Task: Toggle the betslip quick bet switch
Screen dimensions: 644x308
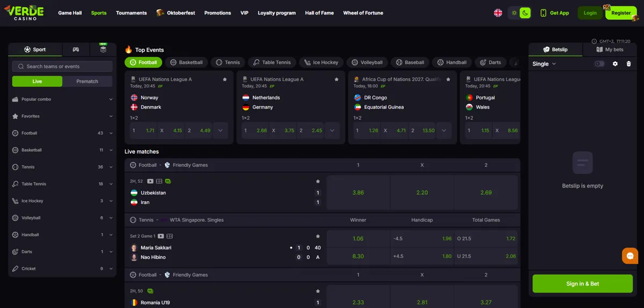Action: [x=599, y=64]
